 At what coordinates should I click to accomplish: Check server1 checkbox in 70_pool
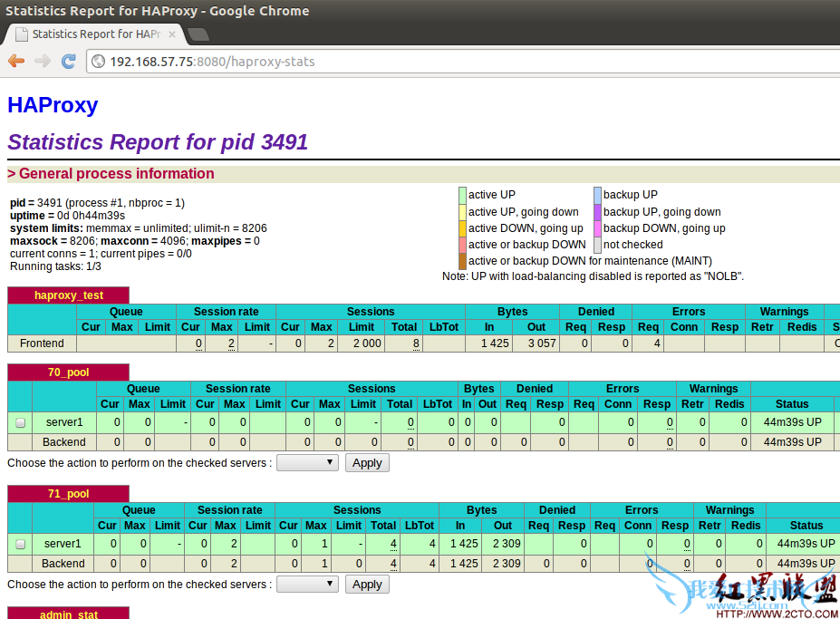pyautogui.click(x=20, y=422)
